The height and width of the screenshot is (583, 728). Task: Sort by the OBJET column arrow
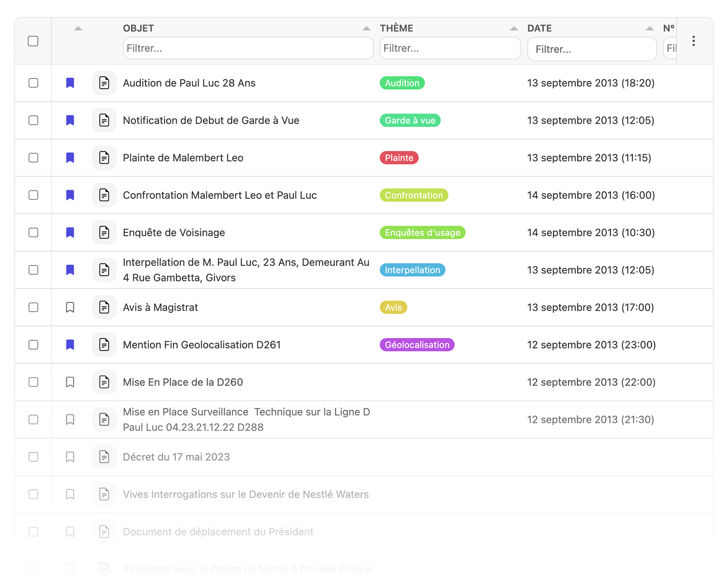366,29
